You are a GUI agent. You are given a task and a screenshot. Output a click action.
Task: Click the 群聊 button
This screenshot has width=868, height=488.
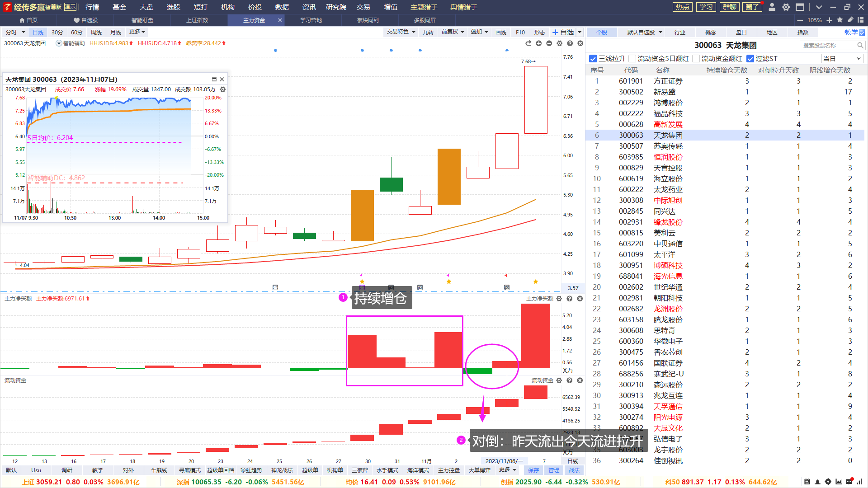[729, 7]
